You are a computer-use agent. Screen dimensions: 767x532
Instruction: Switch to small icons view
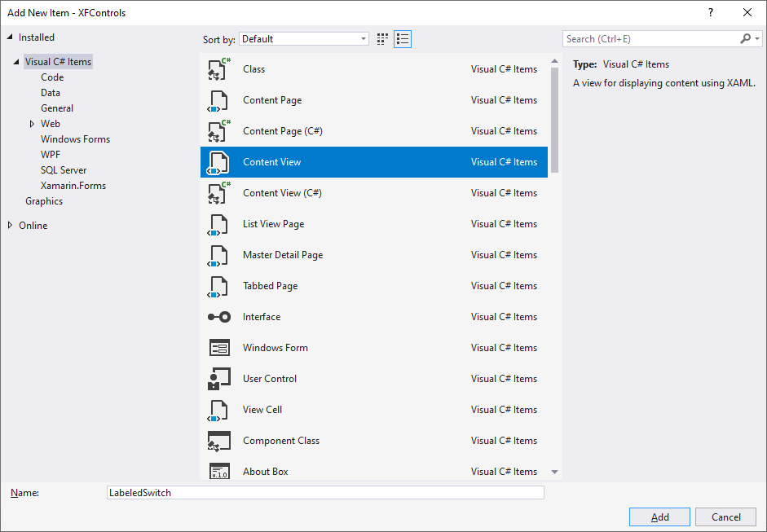[x=383, y=39]
